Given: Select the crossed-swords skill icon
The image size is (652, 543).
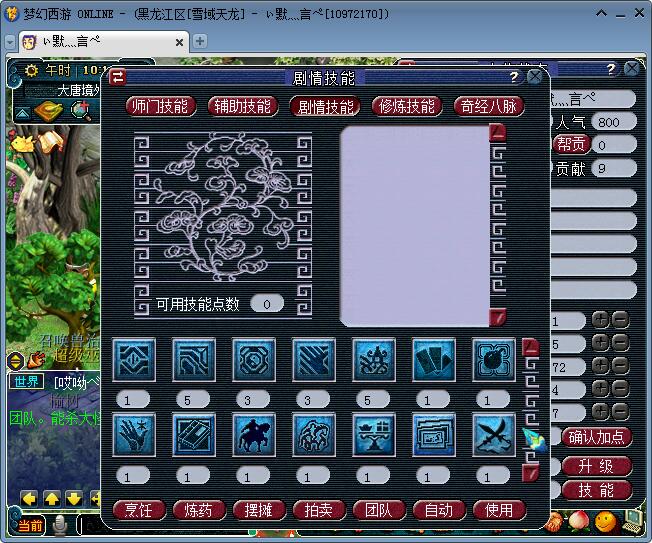Looking at the screenshot, I should pos(493,435).
